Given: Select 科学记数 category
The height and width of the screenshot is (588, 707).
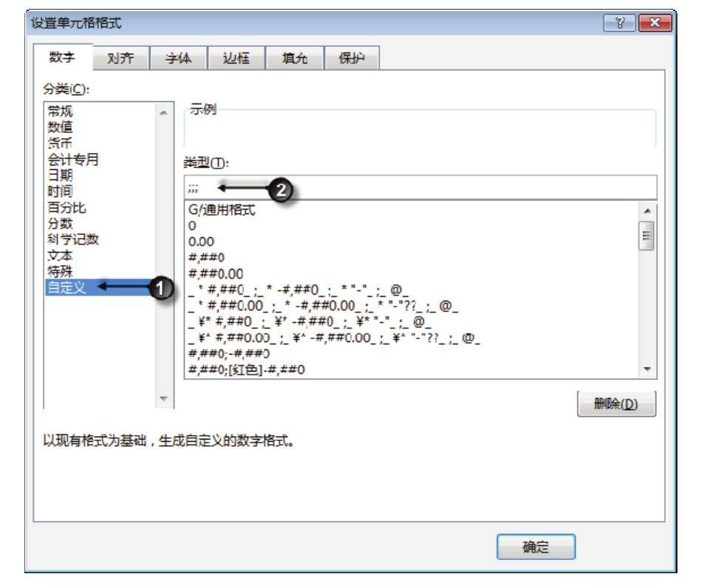Looking at the screenshot, I should [73, 239].
